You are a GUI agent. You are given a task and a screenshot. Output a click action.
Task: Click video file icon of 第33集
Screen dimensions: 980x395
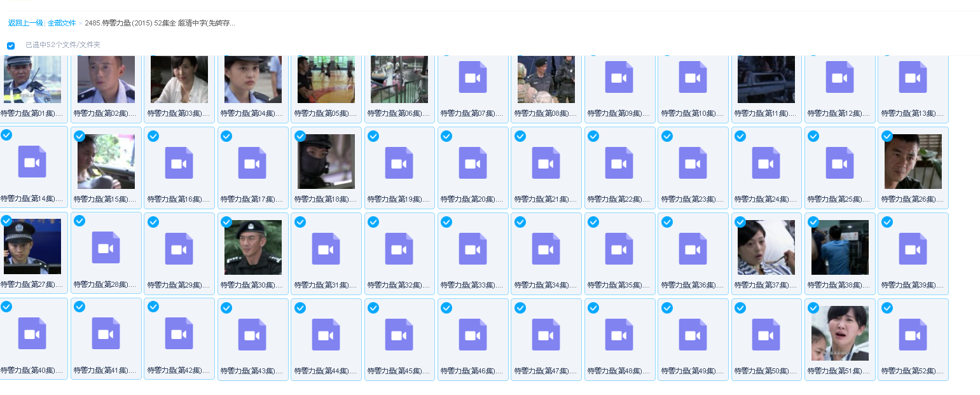(x=473, y=249)
